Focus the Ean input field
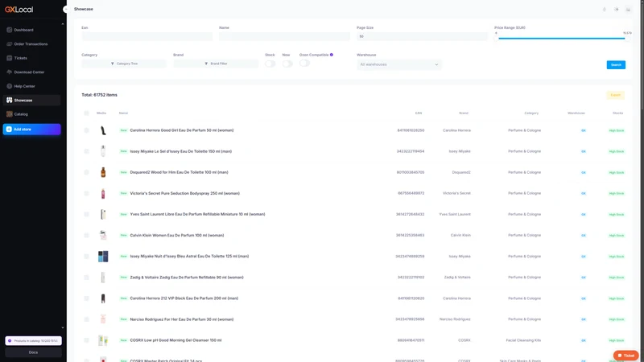Image resolution: width=644 pixels, height=362 pixels. tap(147, 36)
